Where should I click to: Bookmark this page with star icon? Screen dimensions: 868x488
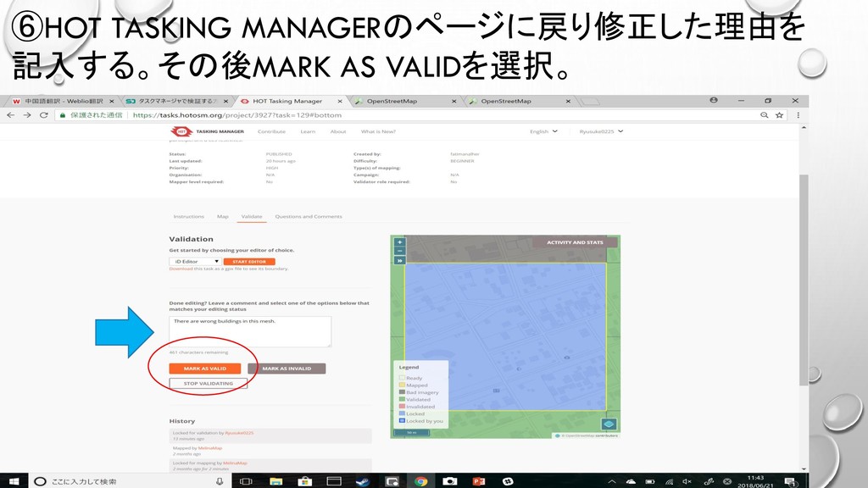(780, 115)
